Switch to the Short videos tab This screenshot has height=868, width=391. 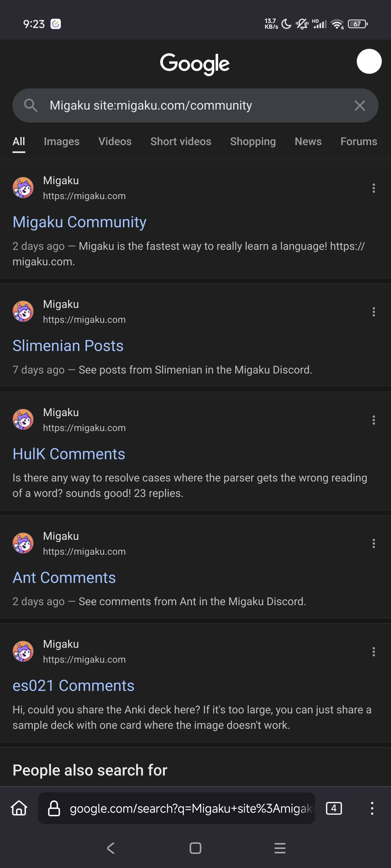[x=181, y=142]
